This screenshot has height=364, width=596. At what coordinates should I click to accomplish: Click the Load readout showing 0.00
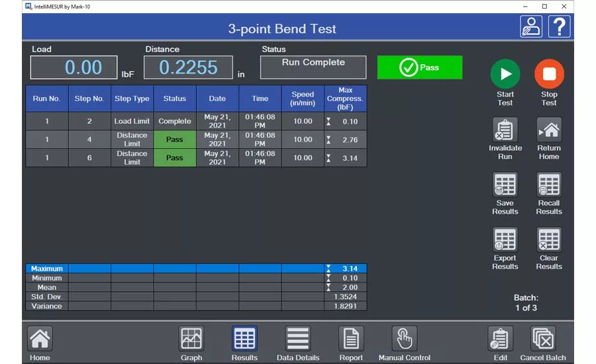[74, 68]
